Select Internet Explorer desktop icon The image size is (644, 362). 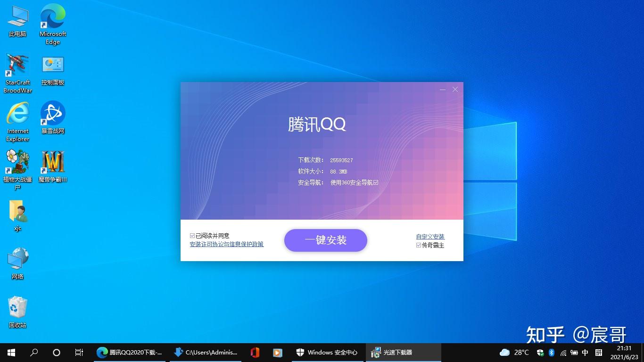[18, 122]
